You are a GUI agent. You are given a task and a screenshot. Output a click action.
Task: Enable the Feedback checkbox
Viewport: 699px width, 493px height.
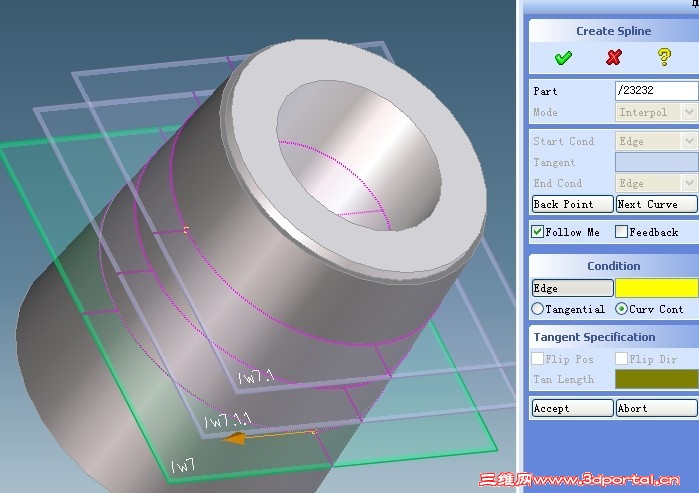click(621, 232)
